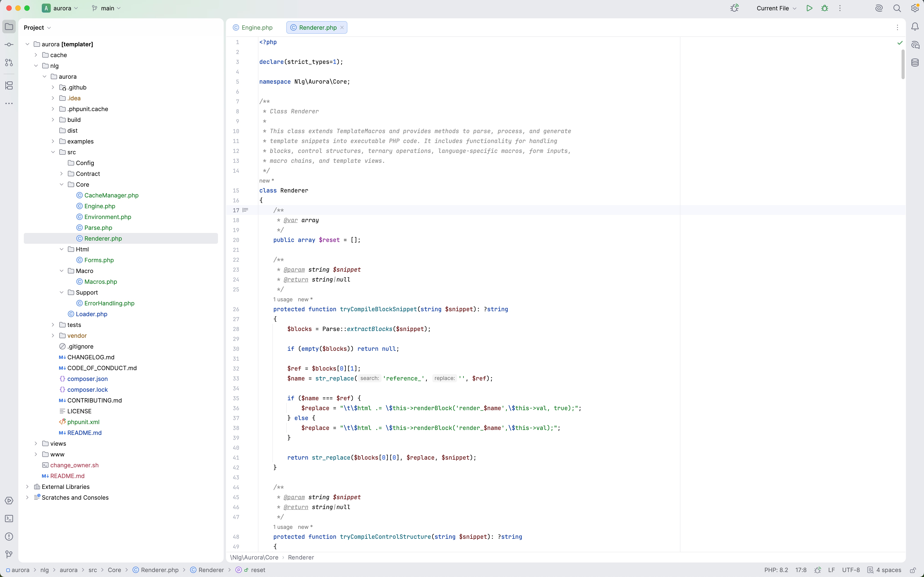Switch to the Engine.php tab
This screenshot has width=924, height=577.
pyautogui.click(x=253, y=27)
